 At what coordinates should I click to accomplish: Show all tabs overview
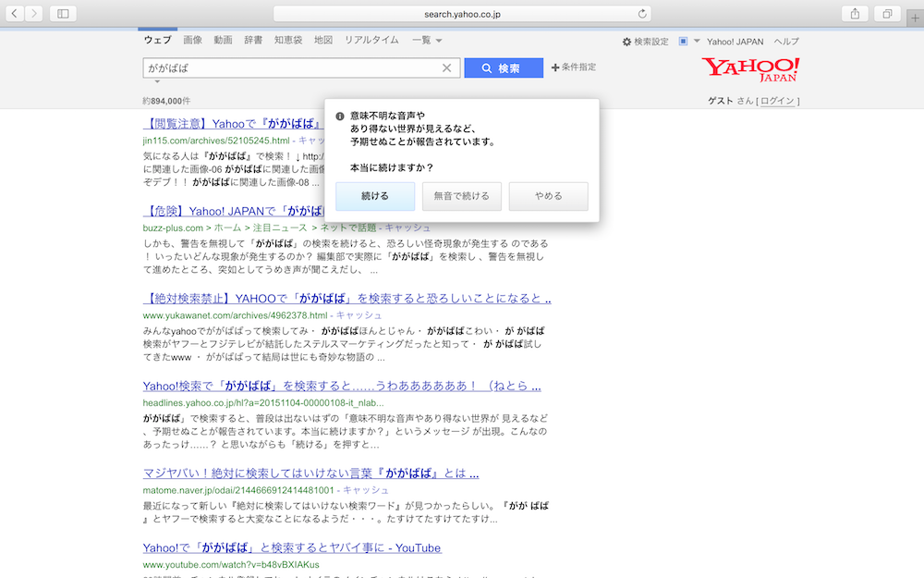point(886,14)
